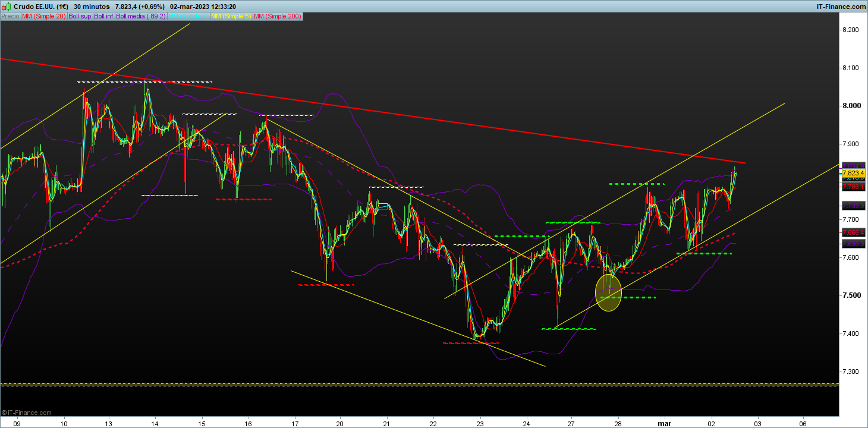Click the purple 7.636,9 price tag on the axis

pos(853,244)
